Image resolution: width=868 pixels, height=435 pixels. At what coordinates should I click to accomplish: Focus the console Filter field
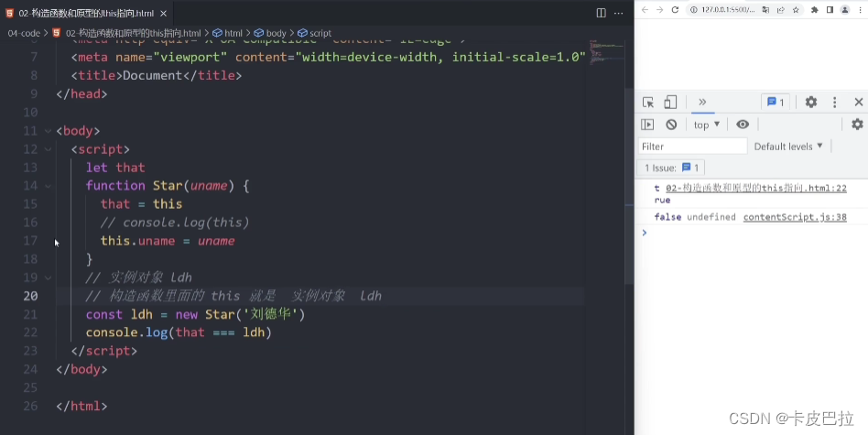coord(692,147)
